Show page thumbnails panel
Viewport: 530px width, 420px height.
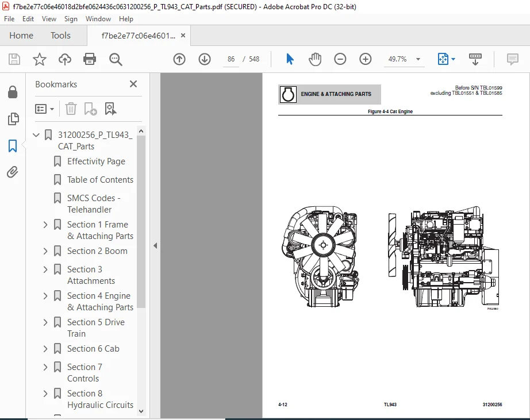[x=13, y=119]
